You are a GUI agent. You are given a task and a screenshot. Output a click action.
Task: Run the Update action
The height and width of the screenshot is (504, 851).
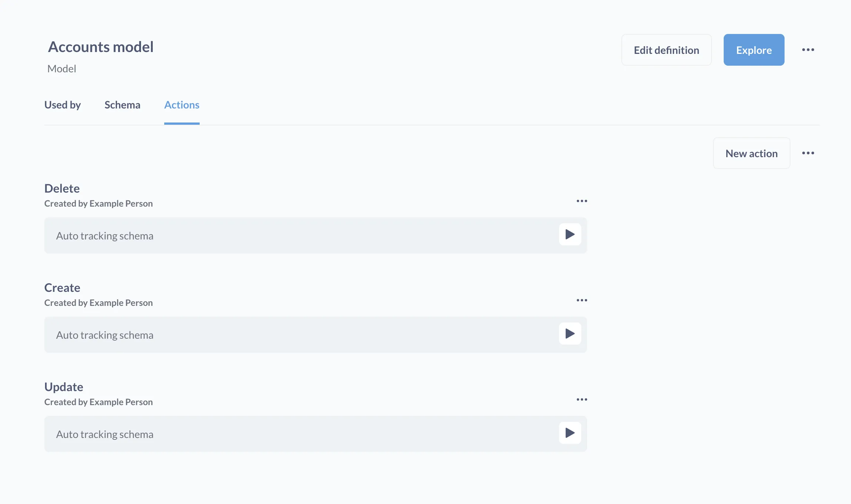(570, 433)
